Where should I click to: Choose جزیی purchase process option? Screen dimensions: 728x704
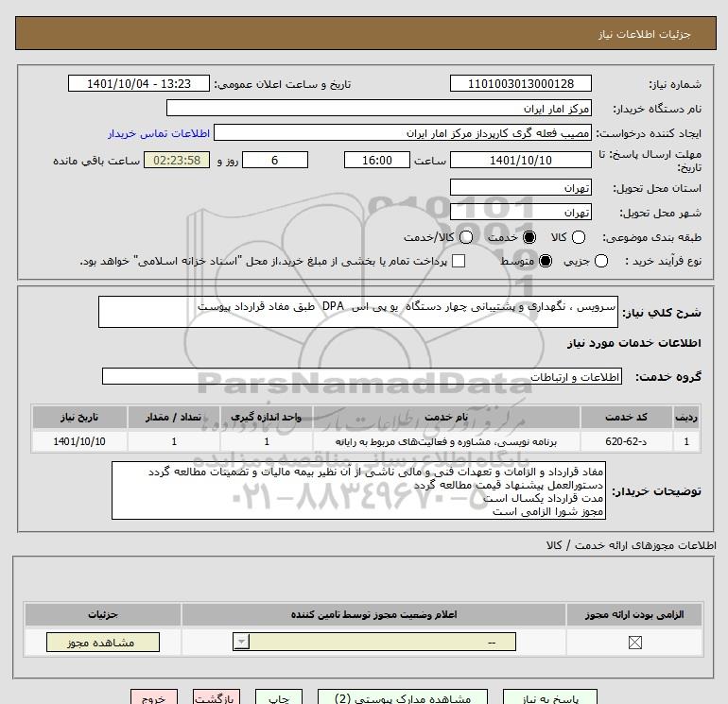point(600,261)
